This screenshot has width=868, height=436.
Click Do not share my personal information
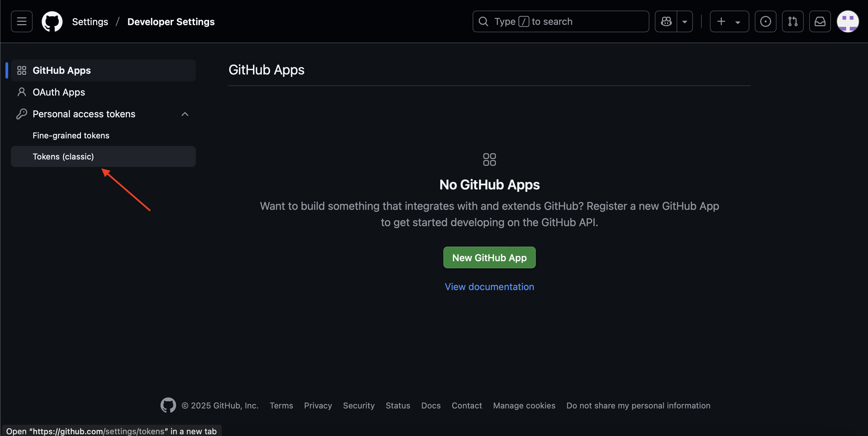638,405
